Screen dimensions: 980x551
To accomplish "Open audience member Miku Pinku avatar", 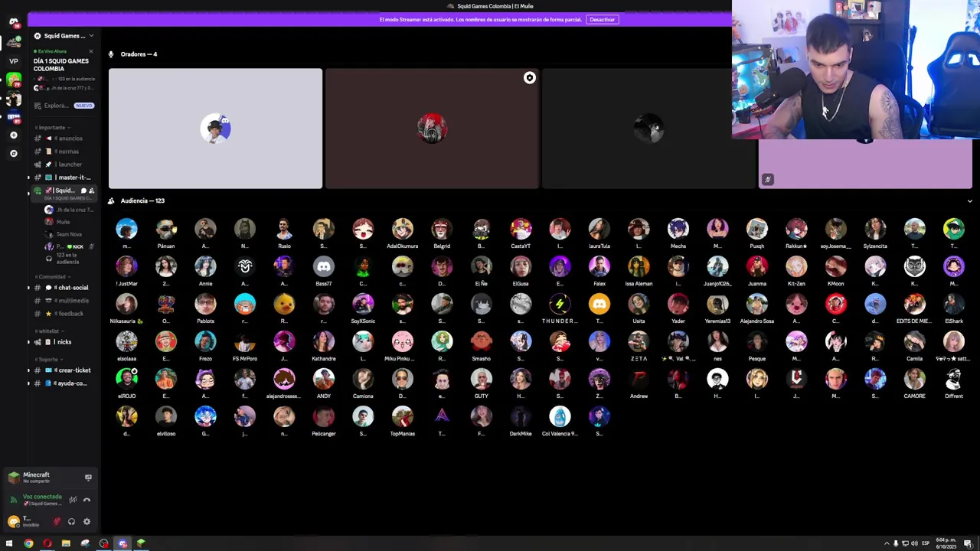I will point(403,342).
